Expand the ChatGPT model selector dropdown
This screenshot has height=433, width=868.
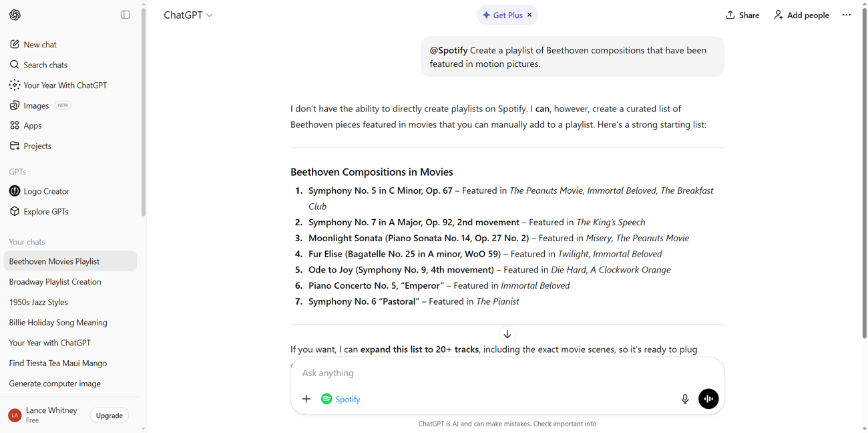click(x=188, y=15)
